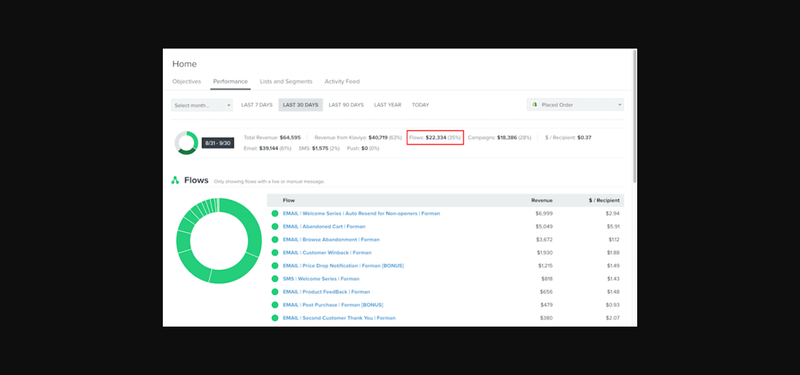Viewport: 800px width, 375px height.
Task: Open the SMS Welcome Series Forman flow
Action: pyautogui.click(x=321, y=279)
